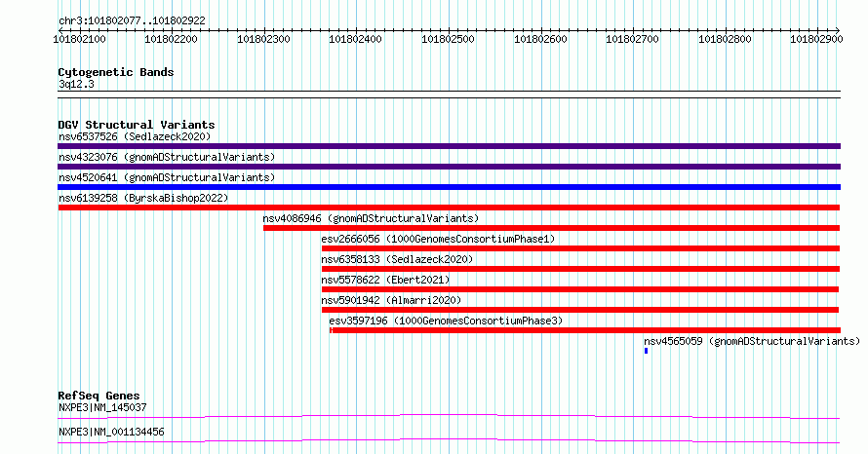Click the nsv4086946 (gnomADStructuralVariants) label
Viewport: 868px width, 454px height.
pos(371,218)
